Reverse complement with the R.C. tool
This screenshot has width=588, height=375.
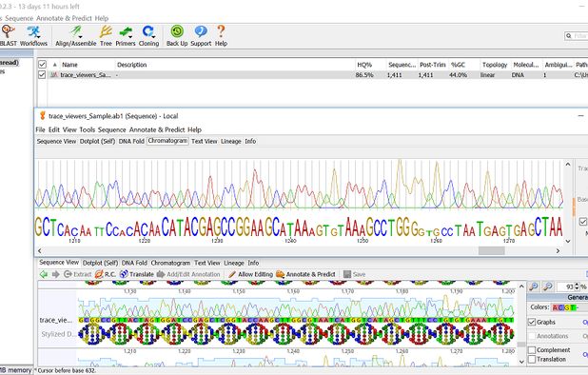[105, 274]
